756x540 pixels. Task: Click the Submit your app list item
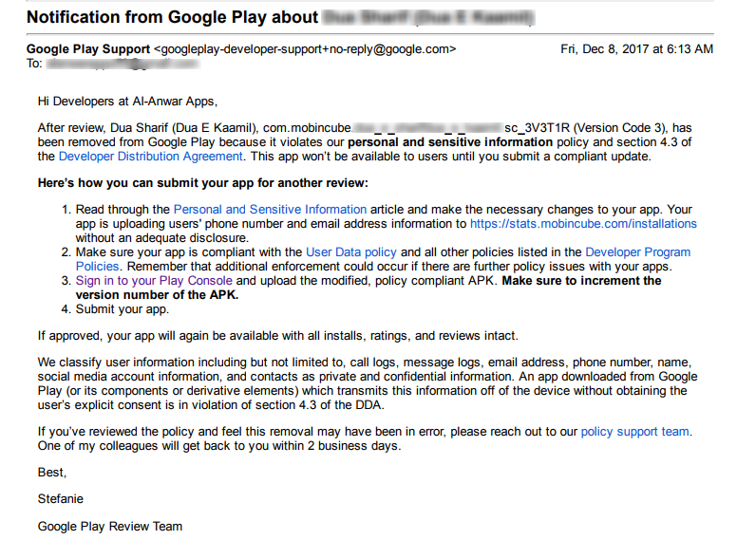coord(122,309)
